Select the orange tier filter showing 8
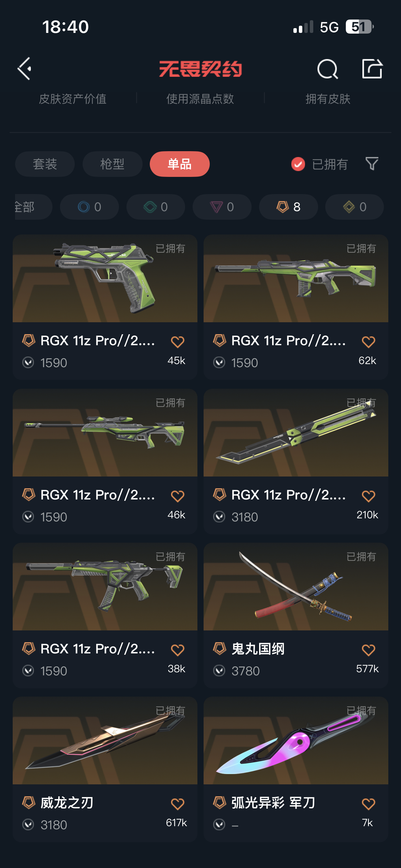The width and height of the screenshot is (401, 868). tap(288, 207)
